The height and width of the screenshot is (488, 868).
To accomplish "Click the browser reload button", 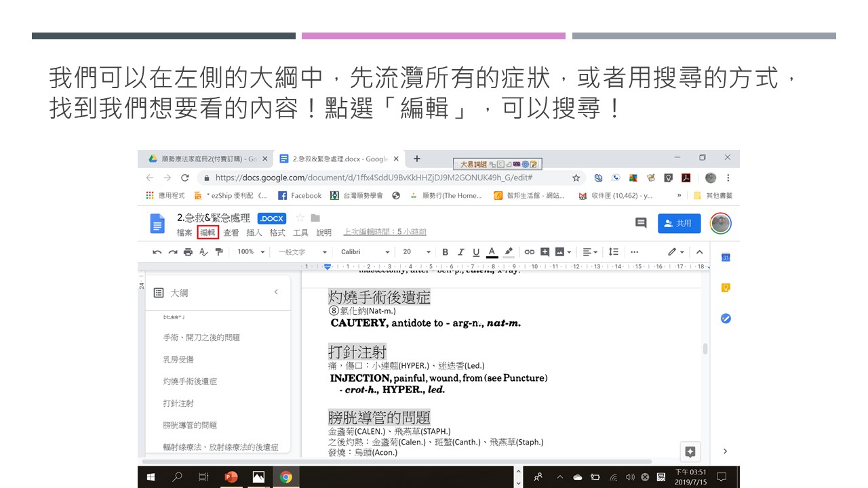I will [184, 178].
